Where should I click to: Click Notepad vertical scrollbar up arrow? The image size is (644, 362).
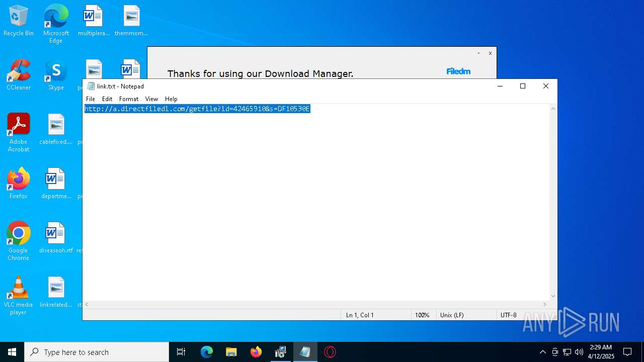tap(553, 109)
